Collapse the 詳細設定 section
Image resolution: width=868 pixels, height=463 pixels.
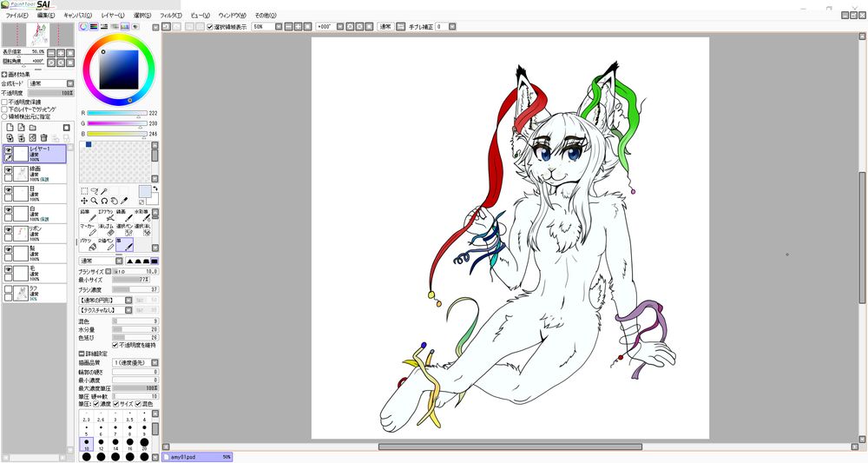tap(82, 354)
